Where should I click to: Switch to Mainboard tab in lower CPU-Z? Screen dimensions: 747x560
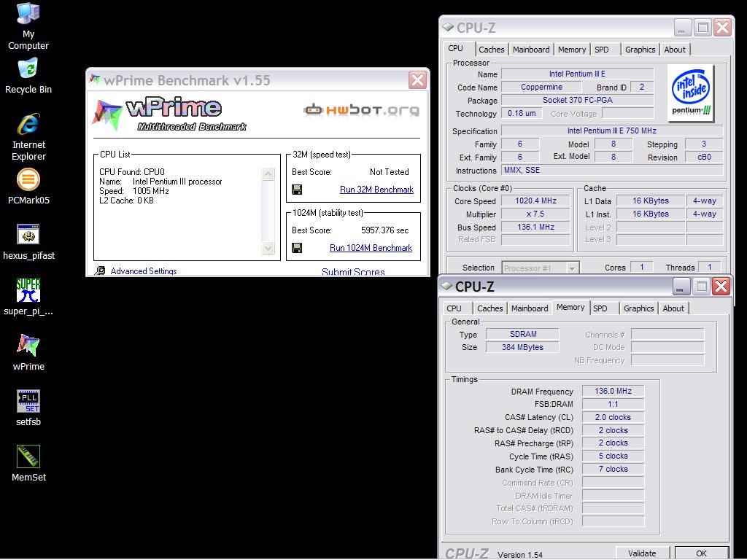tap(530, 308)
